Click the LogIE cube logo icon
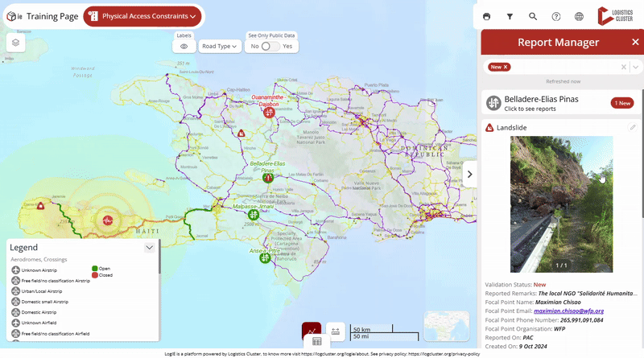 click(x=11, y=16)
